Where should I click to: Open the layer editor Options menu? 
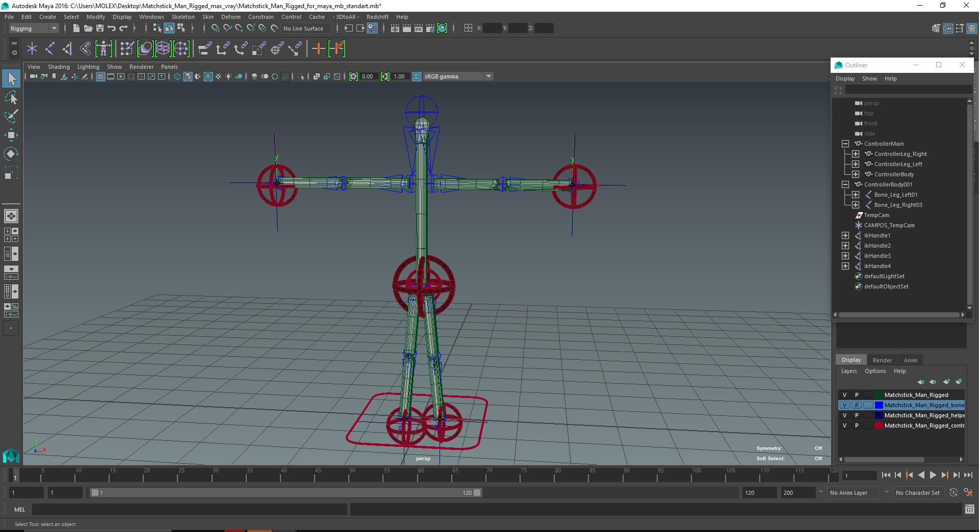tap(875, 371)
